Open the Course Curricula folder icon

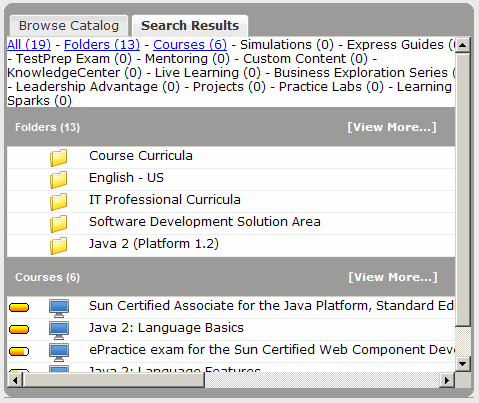tap(59, 157)
